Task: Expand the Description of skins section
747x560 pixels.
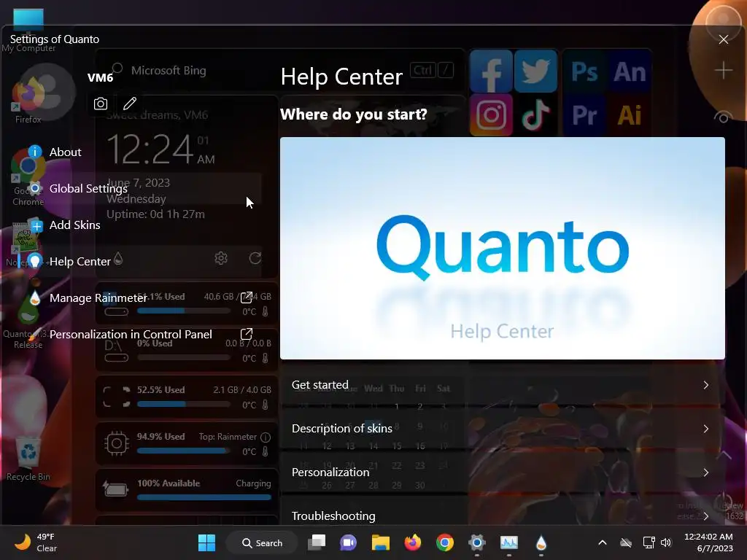Action: click(x=502, y=429)
